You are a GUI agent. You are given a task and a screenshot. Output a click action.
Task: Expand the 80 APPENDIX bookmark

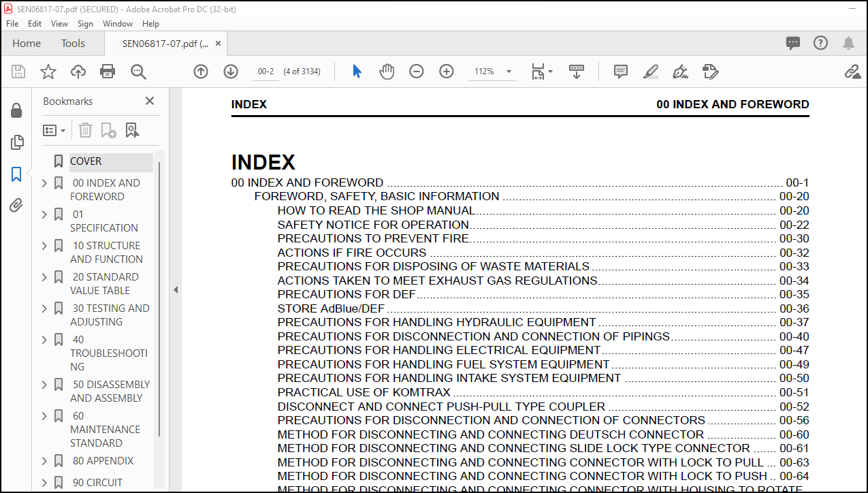coord(44,461)
